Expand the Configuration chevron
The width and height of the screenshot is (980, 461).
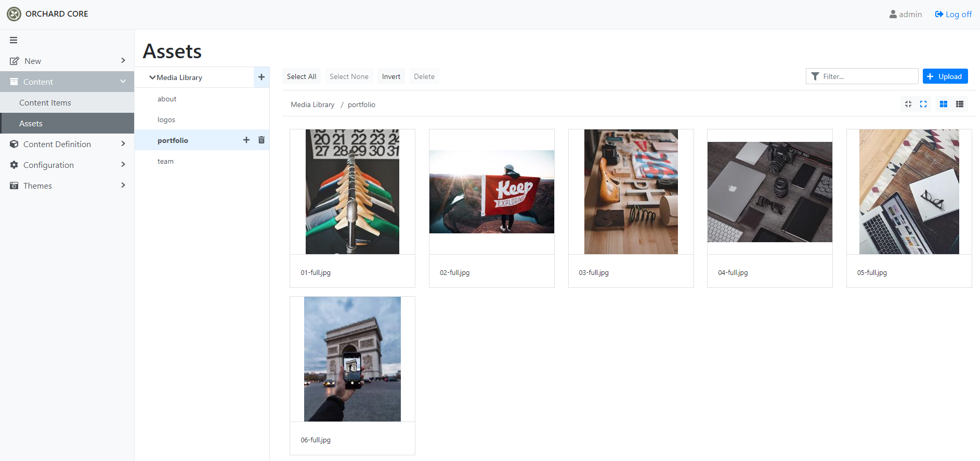click(123, 164)
